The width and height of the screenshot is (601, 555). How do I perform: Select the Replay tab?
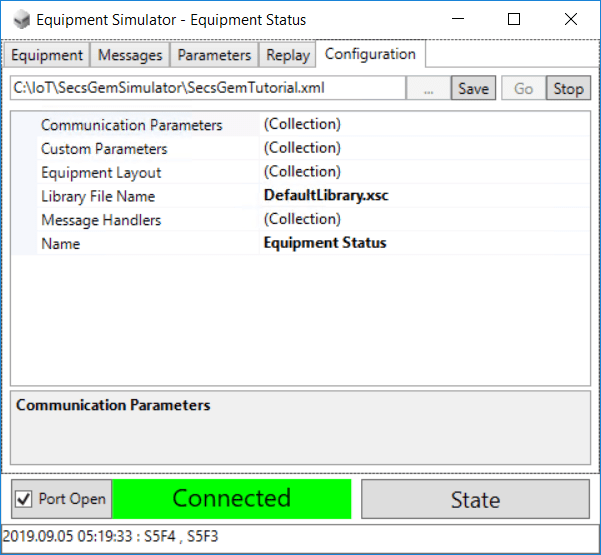288,55
